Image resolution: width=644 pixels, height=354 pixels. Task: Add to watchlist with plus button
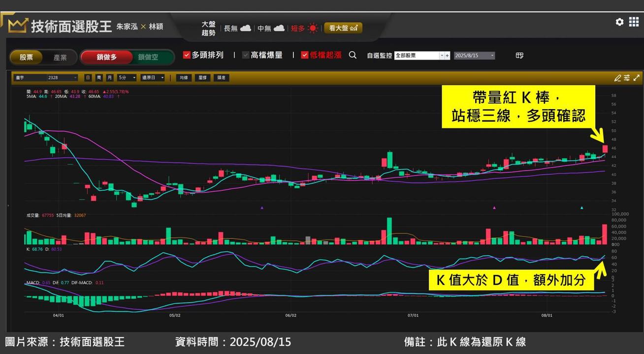pos(447,56)
